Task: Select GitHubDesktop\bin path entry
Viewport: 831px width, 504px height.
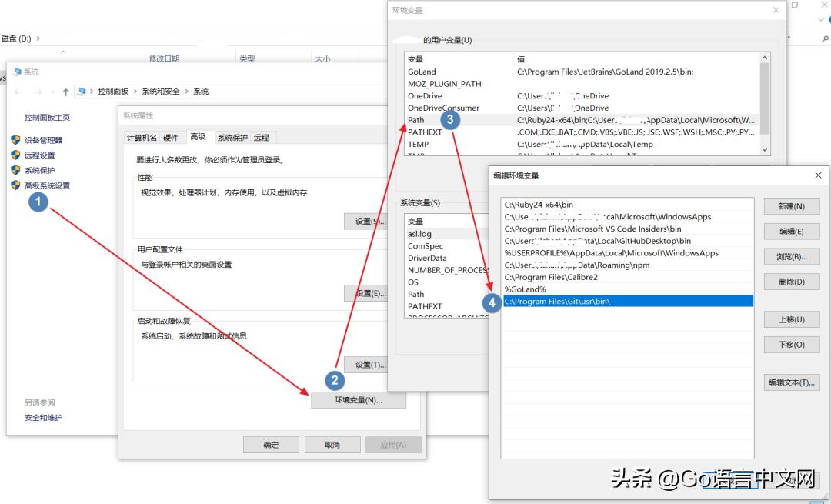Action: tap(628, 241)
